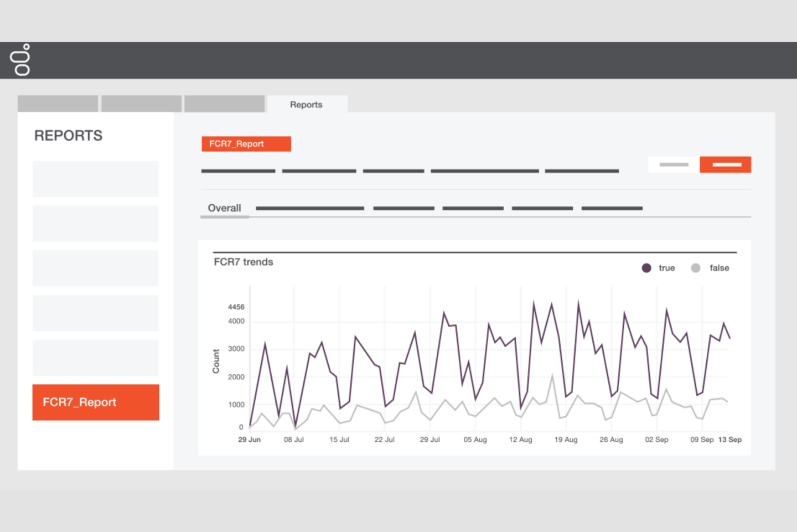Expand the first filter bar above Overall
This screenshot has height=532, width=797.
(238, 171)
